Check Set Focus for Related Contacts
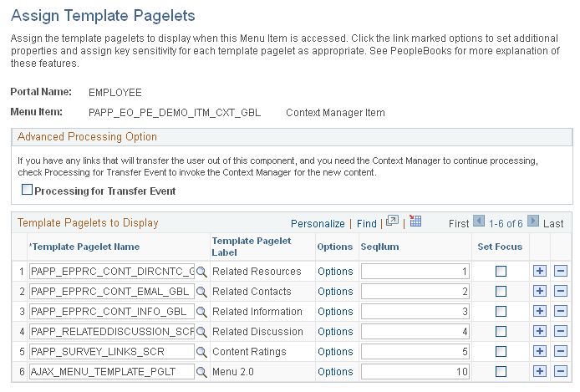Image resolution: width=580 pixels, height=392 pixels. pyautogui.click(x=501, y=292)
